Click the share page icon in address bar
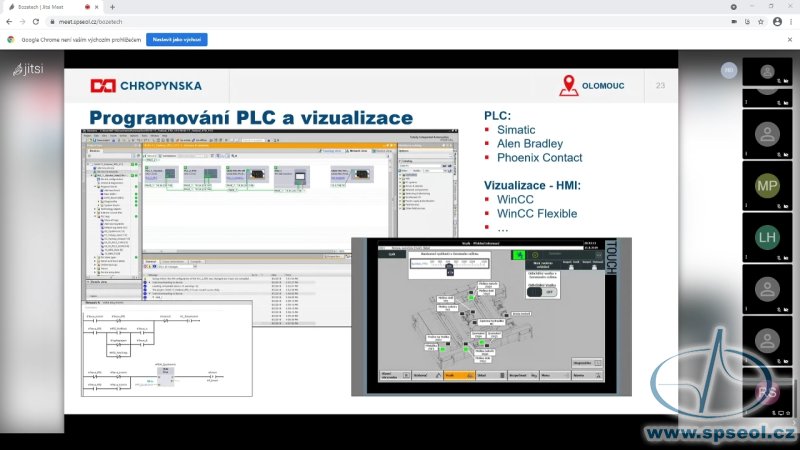This screenshot has height=450, width=800. pyautogui.click(x=747, y=22)
